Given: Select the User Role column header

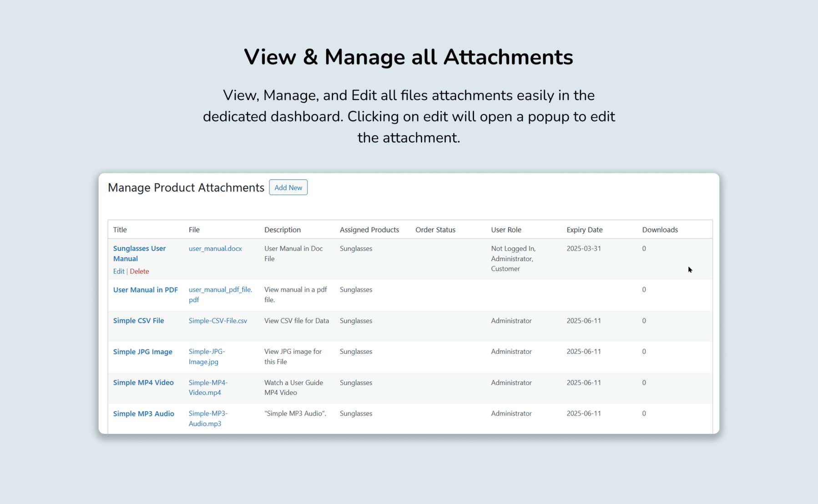Looking at the screenshot, I should [x=506, y=230].
